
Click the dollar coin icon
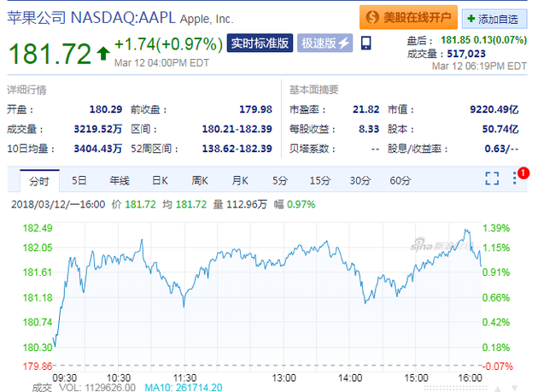[x=372, y=17]
